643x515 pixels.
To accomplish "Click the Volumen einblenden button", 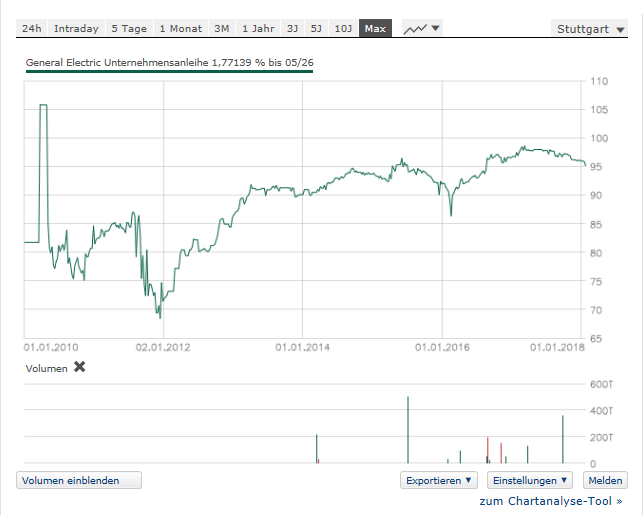I will [78, 481].
